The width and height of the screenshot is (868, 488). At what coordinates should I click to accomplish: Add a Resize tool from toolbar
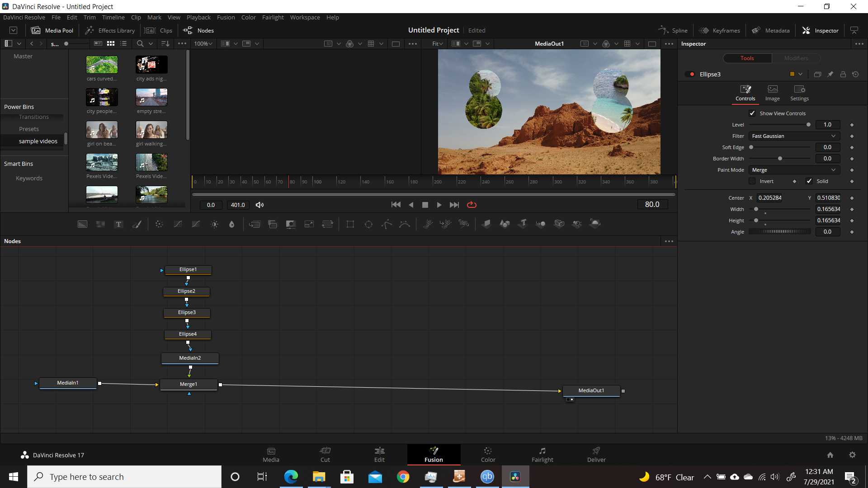coord(309,224)
